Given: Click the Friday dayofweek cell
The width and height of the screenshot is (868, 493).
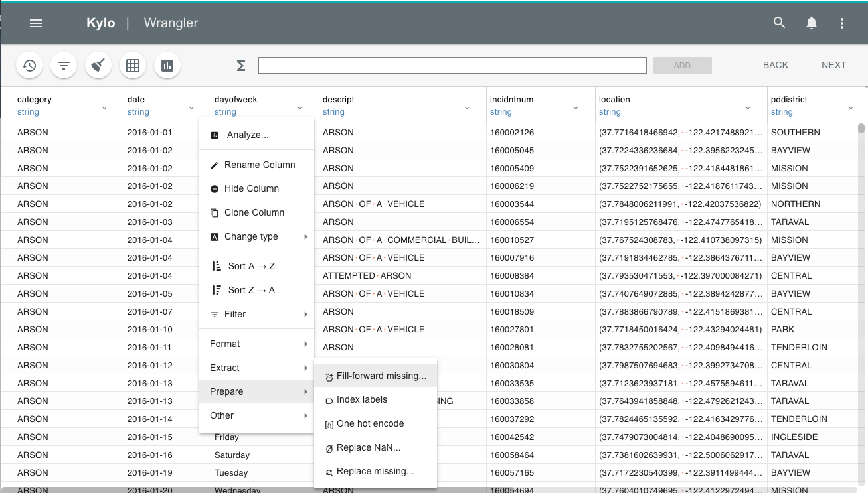Looking at the screenshot, I should tap(226, 437).
